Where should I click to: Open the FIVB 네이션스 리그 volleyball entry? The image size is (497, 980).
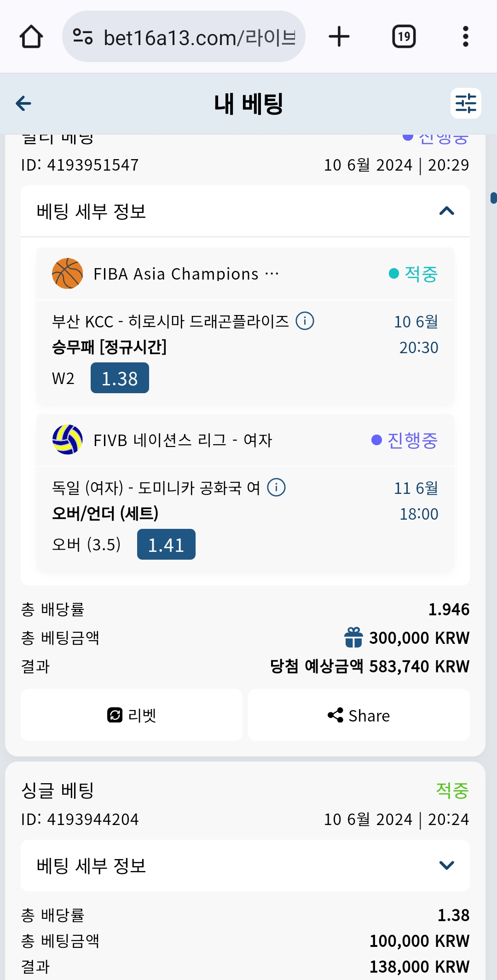(183, 440)
